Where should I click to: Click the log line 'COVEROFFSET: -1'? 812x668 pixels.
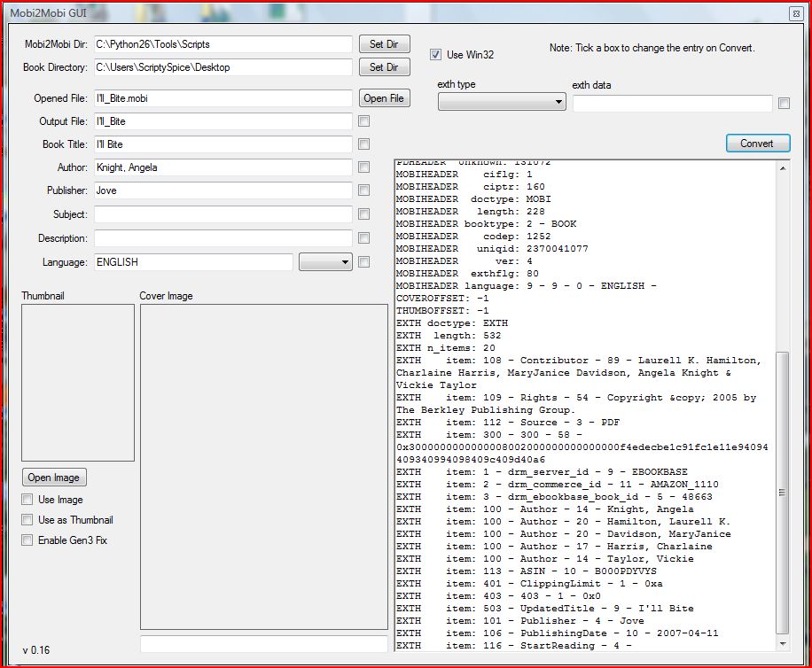pos(442,298)
